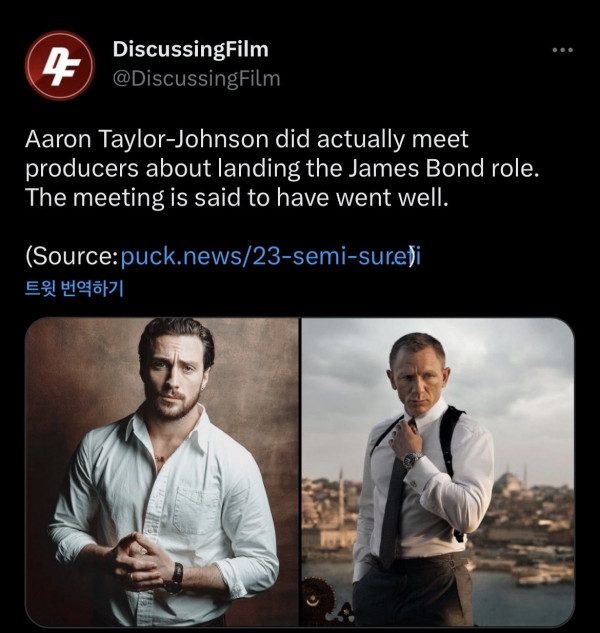Click the divider between the two photos
This screenshot has width=600, height=633.
[300, 472]
